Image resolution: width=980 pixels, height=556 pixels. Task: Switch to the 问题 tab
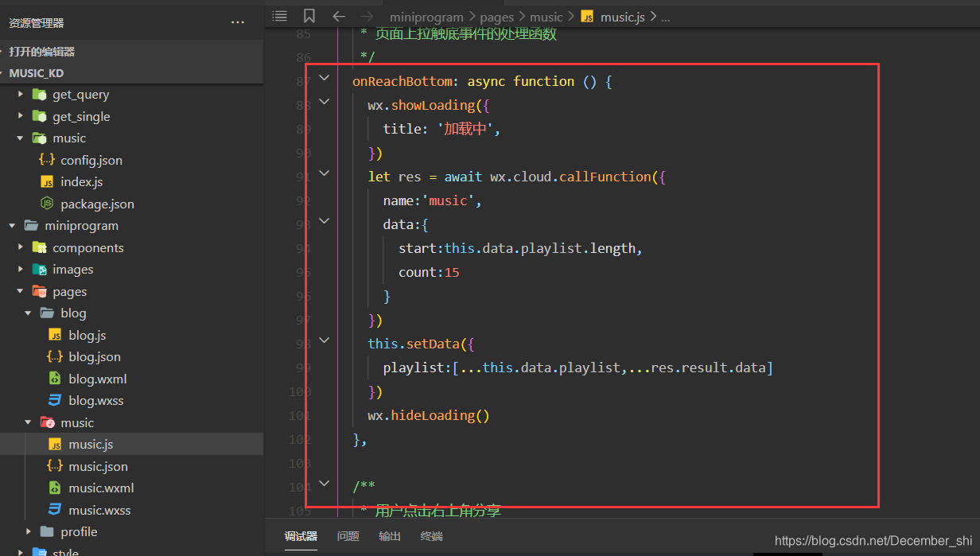(348, 536)
